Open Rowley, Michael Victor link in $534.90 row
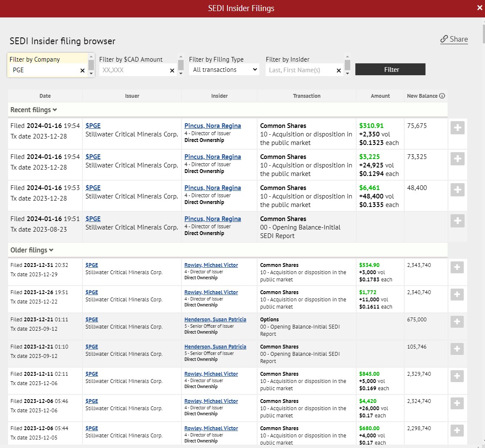This screenshot has width=485, height=448. point(211,265)
